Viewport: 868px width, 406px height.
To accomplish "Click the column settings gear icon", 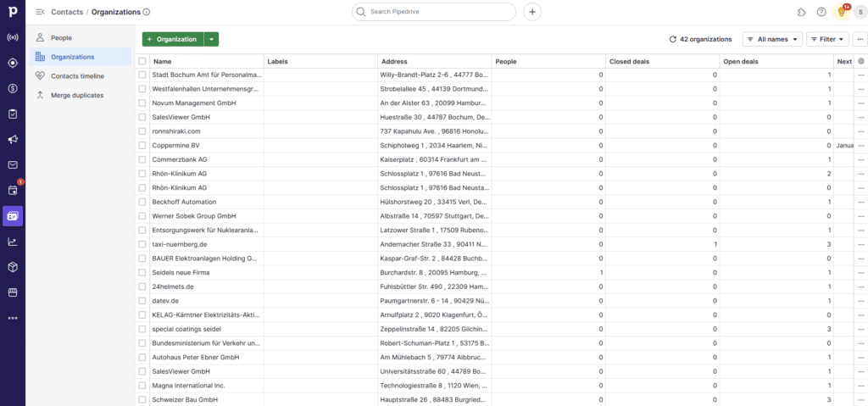I will (x=861, y=62).
